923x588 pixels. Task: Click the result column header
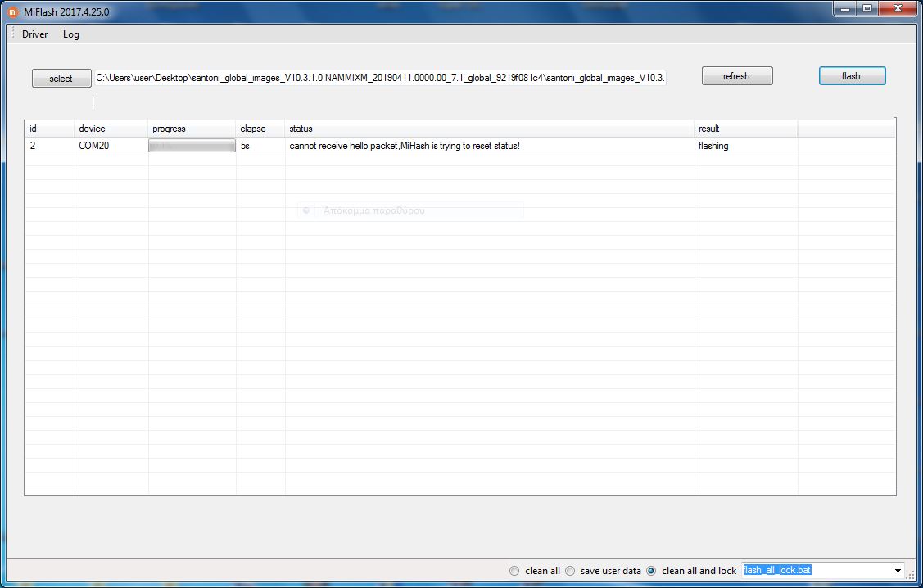746,129
